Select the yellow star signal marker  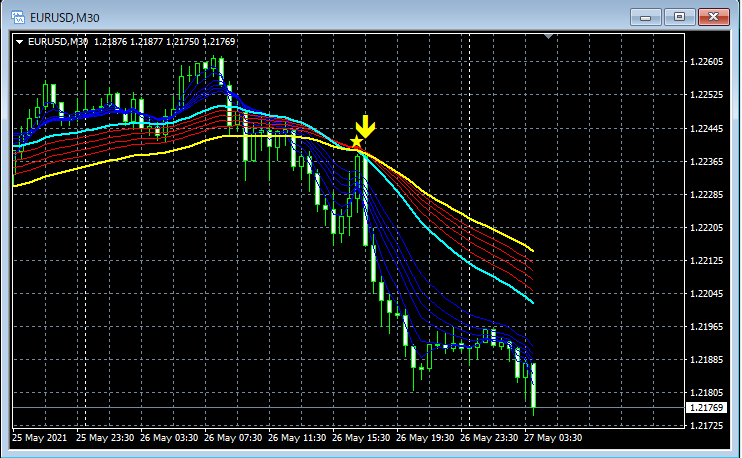pyautogui.click(x=356, y=141)
